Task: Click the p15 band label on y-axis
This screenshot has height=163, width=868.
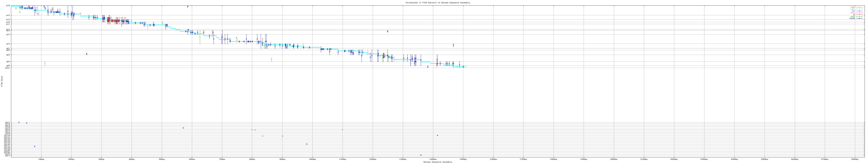Action: [8, 6]
